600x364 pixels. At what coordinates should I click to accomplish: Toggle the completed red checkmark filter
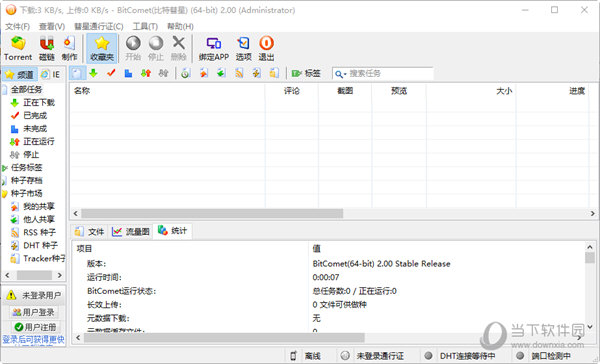coord(111,73)
